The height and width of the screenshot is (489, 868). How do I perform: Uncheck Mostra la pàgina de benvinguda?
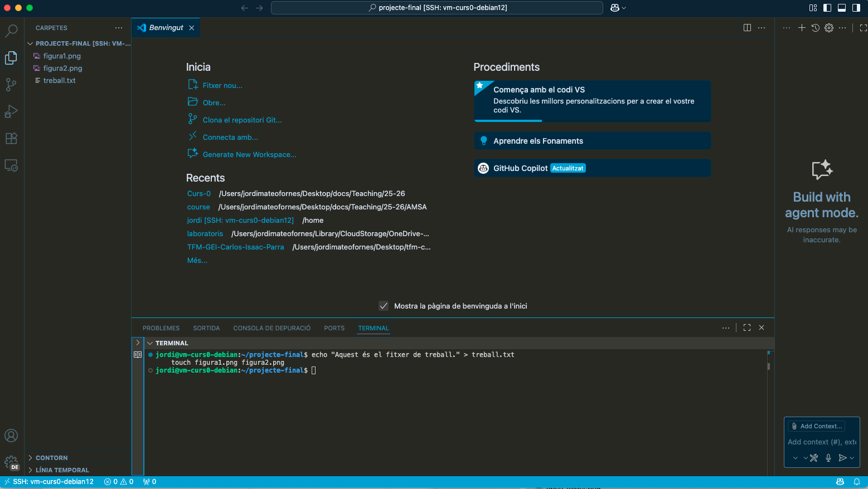[384, 306]
